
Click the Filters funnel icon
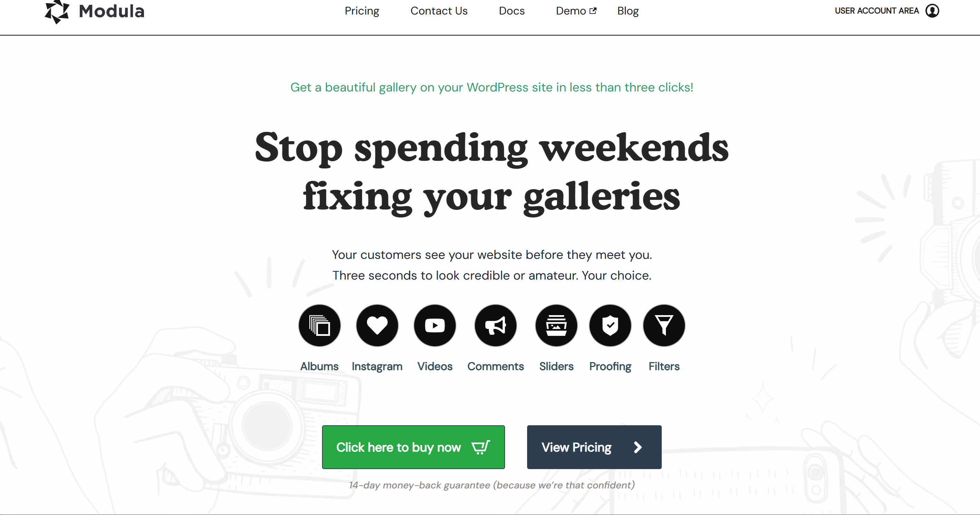[664, 325]
